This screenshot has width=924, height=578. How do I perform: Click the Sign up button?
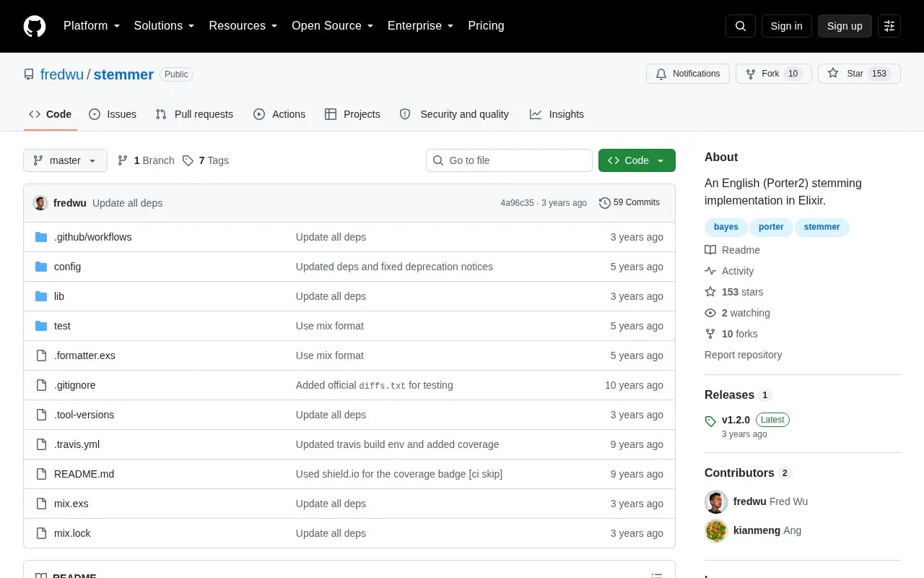coord(845,26)
